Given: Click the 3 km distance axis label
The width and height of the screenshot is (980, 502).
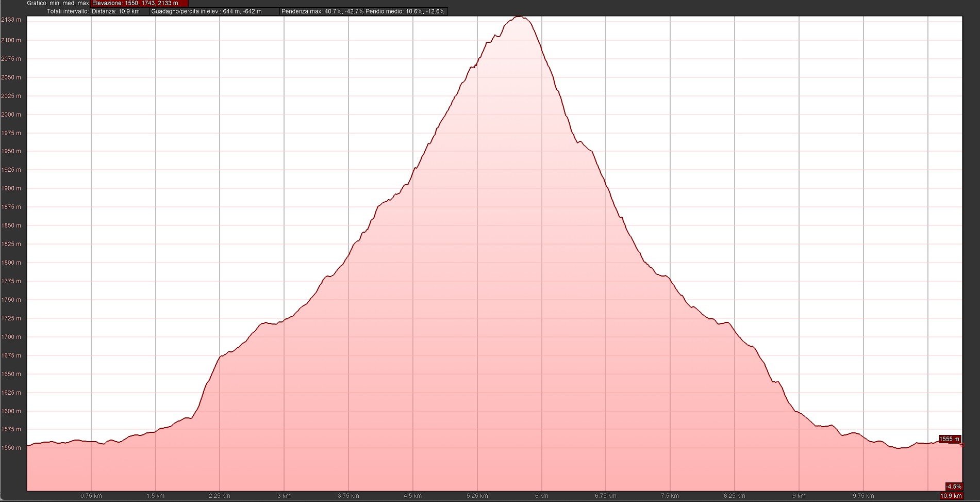Looking at the screenshot, I should coord(284,496).
